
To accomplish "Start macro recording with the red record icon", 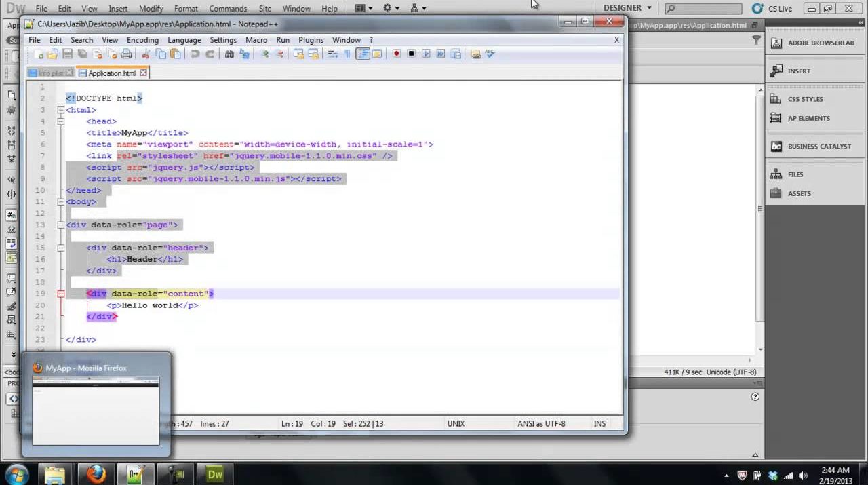I will coord(397,54).
